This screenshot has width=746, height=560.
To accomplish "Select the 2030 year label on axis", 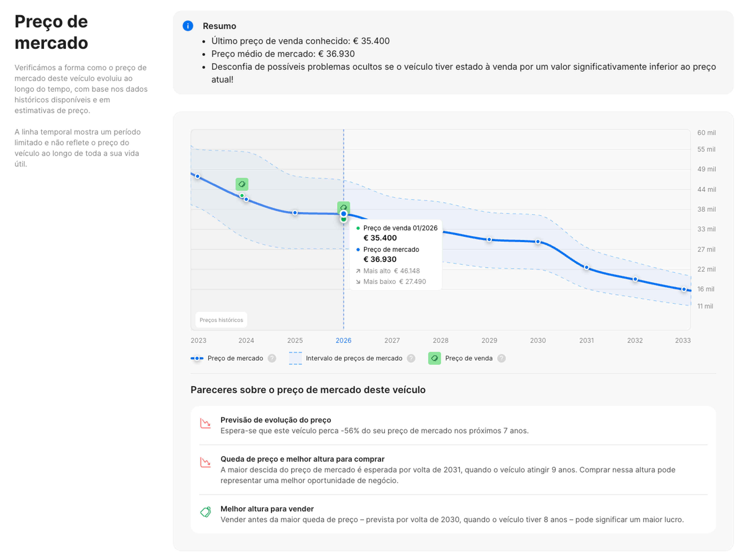I will click(x=538, y=340).
